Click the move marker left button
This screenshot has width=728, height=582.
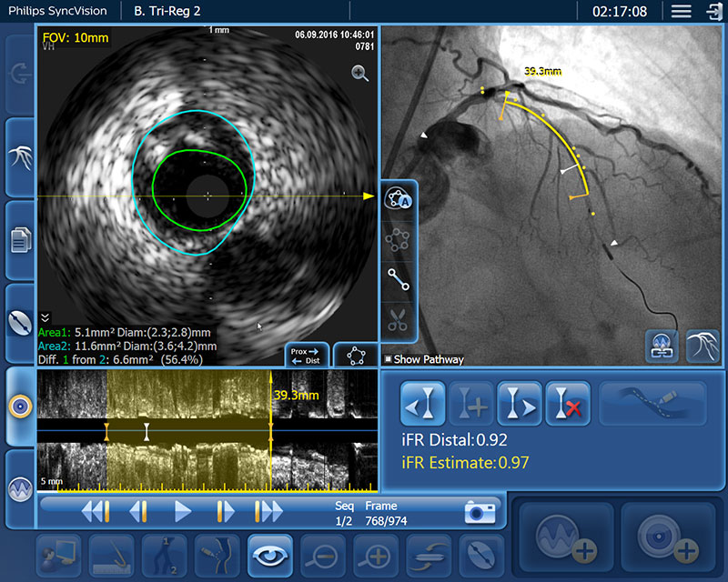pyautogui.click(x=423, y=404)
